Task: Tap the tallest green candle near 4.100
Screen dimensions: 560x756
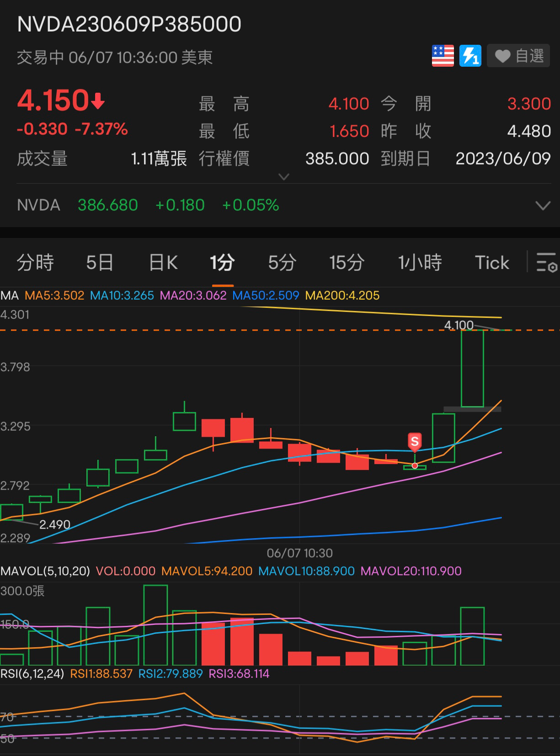Action: (x=472, y=368)
